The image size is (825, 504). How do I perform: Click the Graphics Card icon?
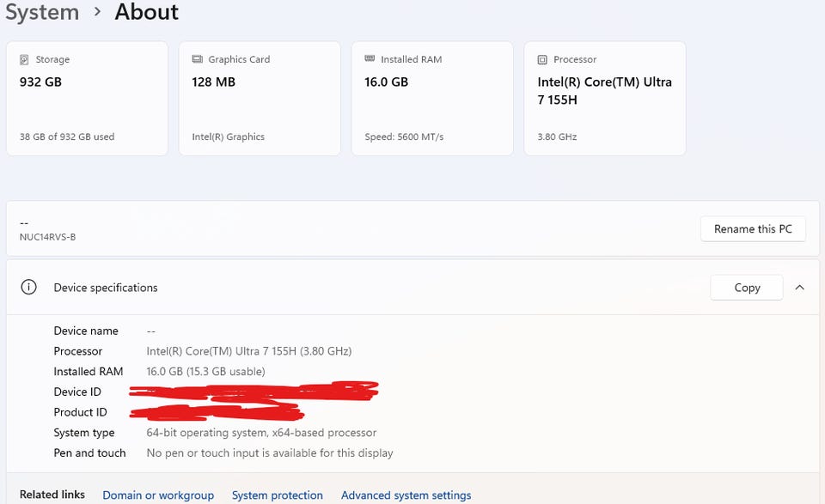(x=197, y=60)
